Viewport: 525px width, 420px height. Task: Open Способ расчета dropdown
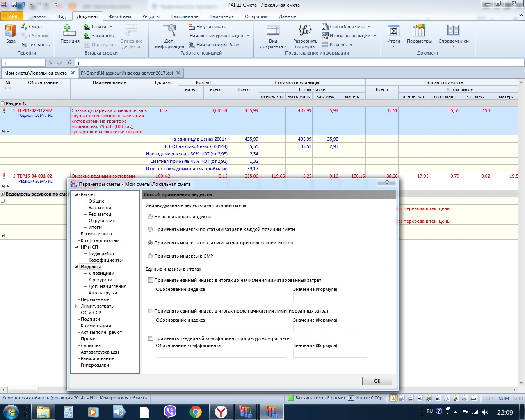tap(347, 27)
